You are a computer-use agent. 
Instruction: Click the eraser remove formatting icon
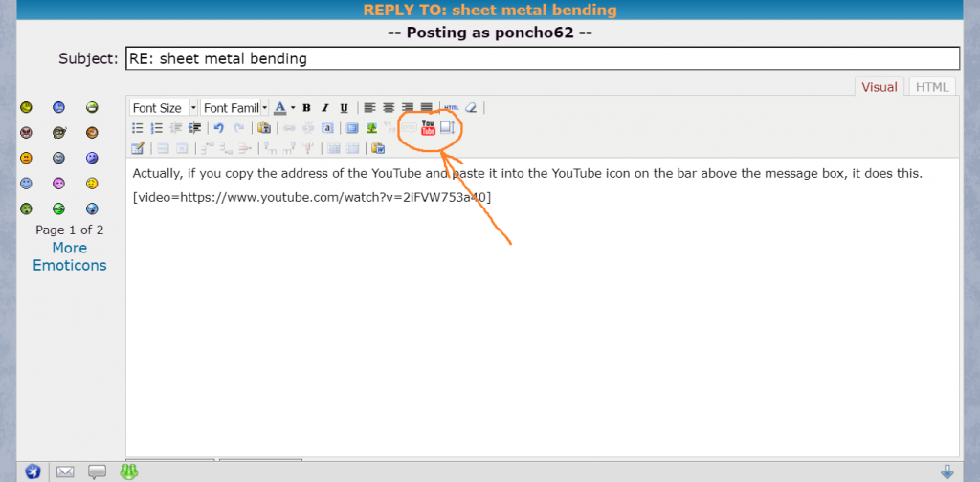pyautogui.click(x=470, y=108)
